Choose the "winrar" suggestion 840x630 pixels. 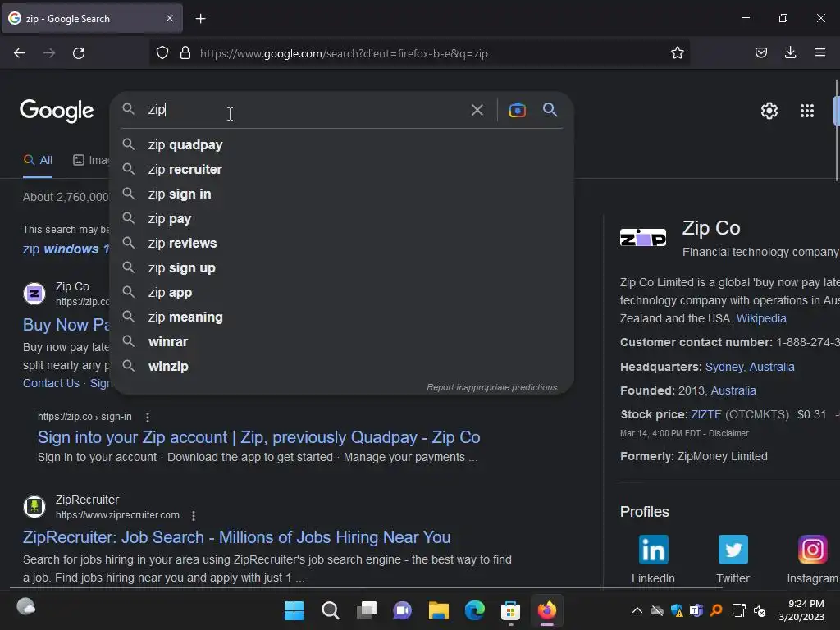pos(342,342)
